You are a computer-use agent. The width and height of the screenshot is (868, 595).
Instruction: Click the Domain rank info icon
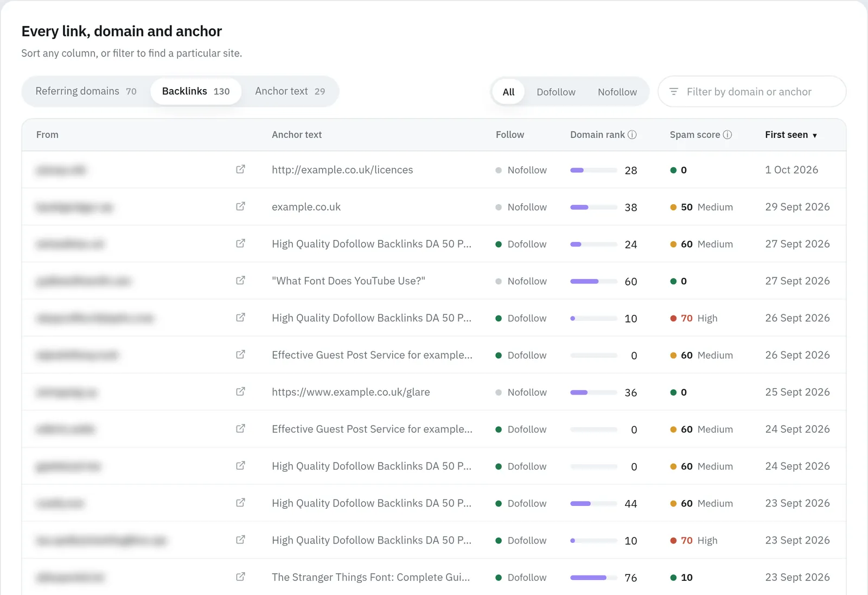632,135
